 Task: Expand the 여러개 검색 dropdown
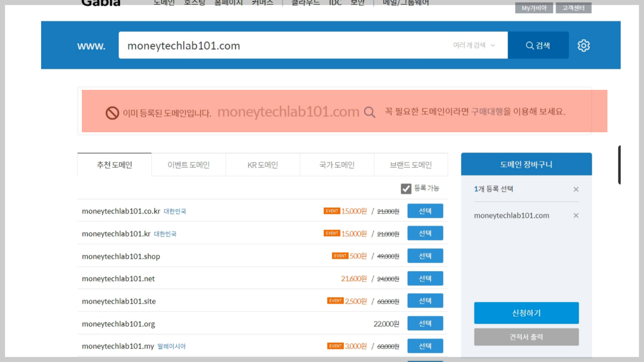click(474, 45)
